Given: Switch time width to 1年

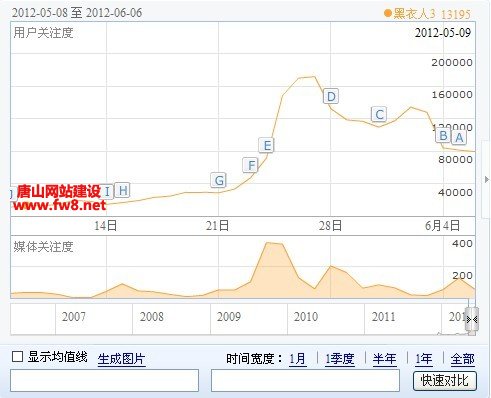Looking at the screenshot, I should pyautogui.click(x=424, y=359).
